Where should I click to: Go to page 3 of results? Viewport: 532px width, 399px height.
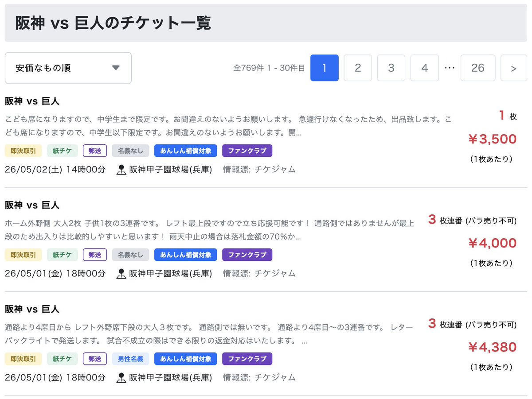coord(391,68)
